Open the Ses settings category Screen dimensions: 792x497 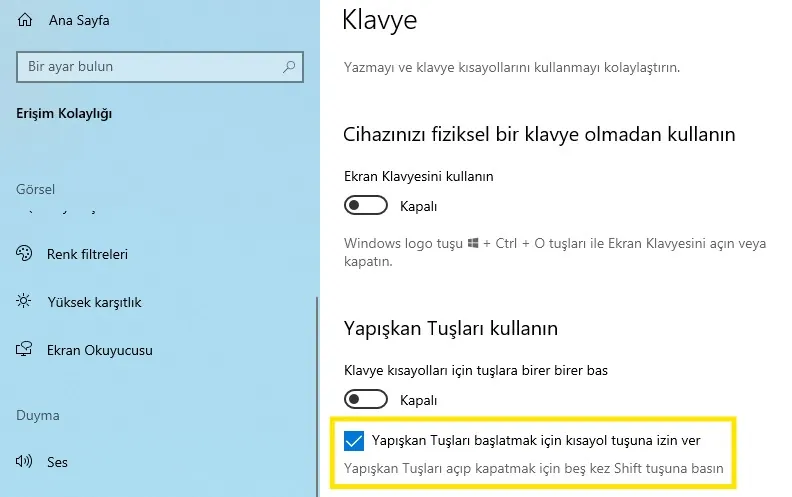click(x=57, y=462)
